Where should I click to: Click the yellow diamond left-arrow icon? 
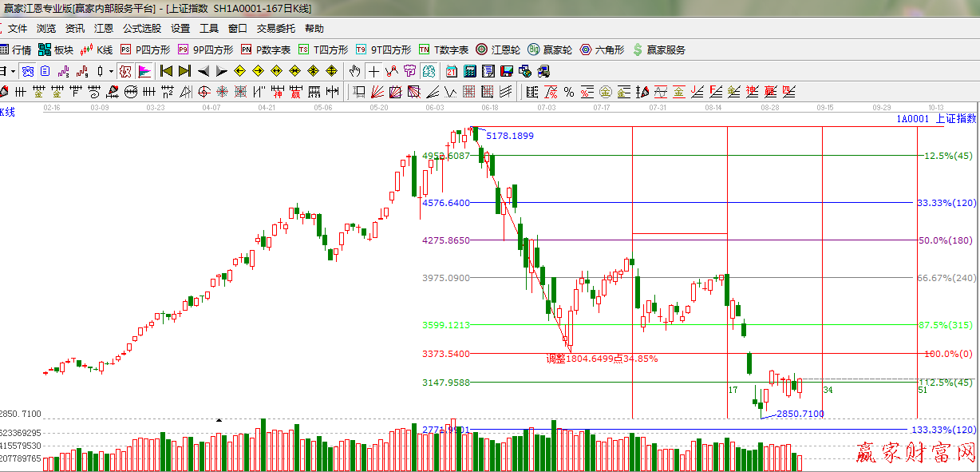click(239, 71)
